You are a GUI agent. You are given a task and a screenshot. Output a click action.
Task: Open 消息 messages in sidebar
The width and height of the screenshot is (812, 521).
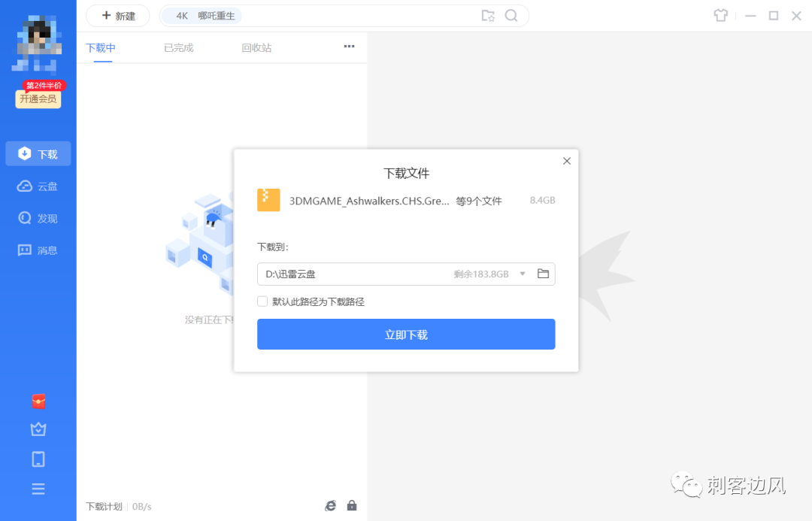[x=38, y=250]
